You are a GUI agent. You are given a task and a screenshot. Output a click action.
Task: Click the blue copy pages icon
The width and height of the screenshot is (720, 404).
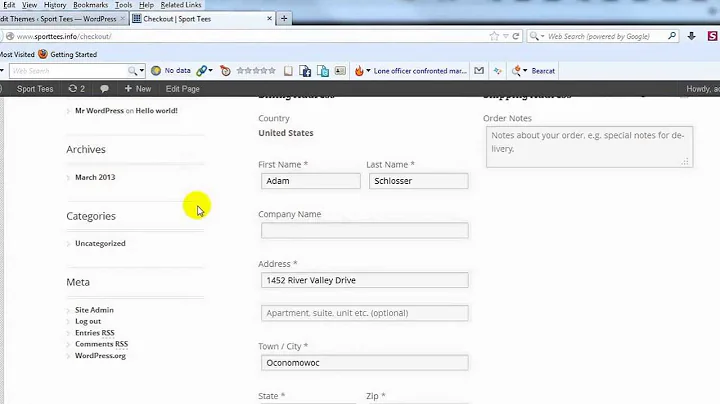click(323, 71)
